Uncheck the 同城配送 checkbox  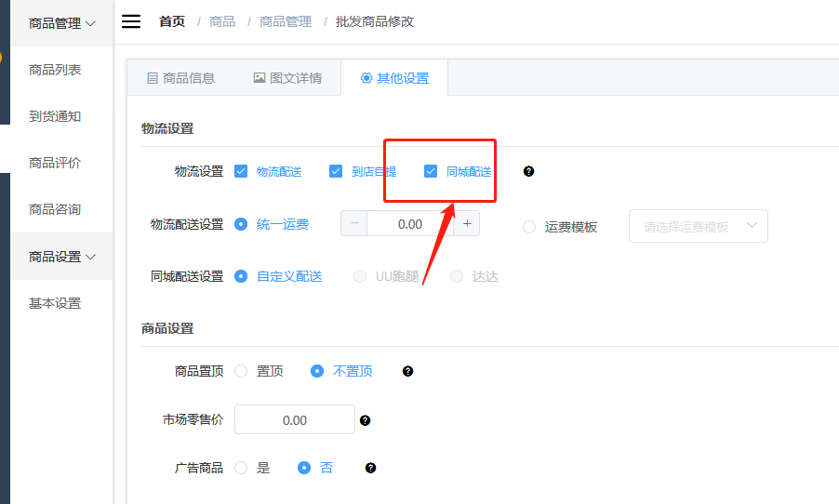point(431,171)
